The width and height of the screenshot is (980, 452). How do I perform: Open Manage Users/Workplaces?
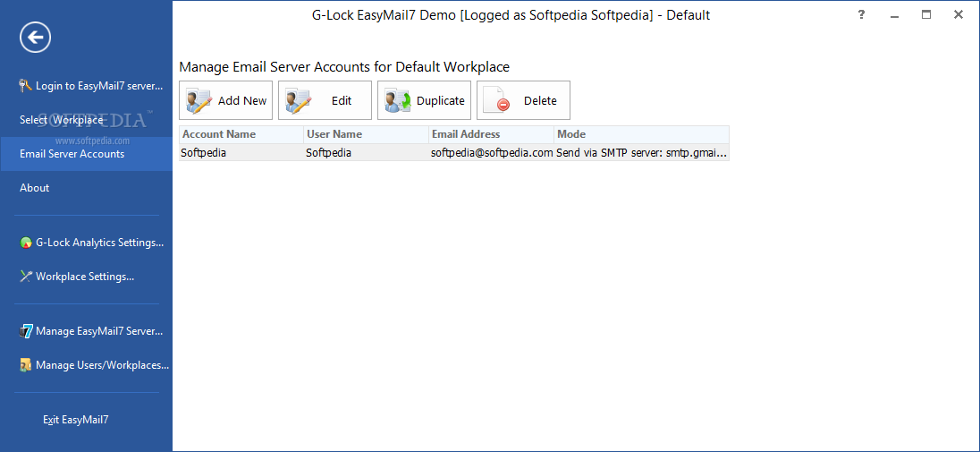(x=87, y=365)
